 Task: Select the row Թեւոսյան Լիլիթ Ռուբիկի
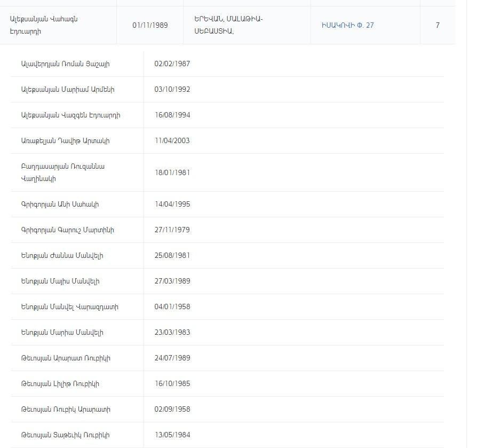pos(227,384)
